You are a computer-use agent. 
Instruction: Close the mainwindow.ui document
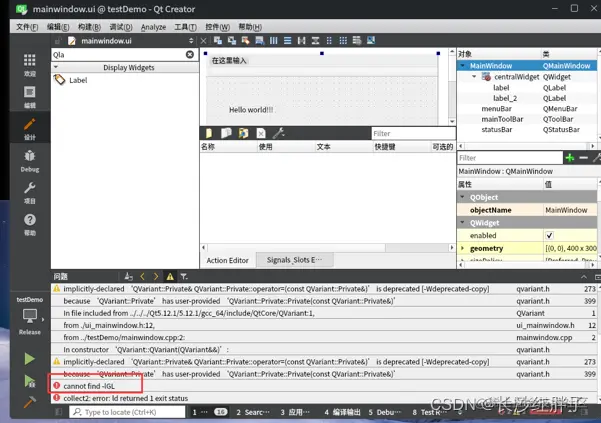[x=203, y=41]
